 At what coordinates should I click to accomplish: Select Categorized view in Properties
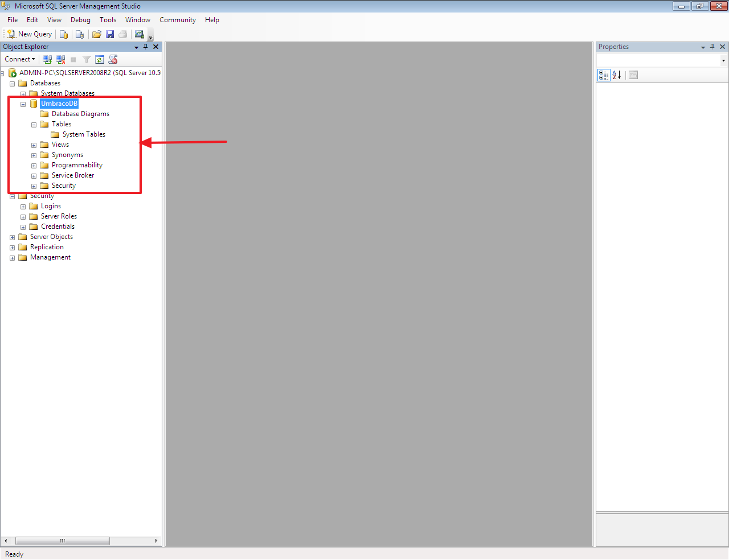tap(604, 75)
